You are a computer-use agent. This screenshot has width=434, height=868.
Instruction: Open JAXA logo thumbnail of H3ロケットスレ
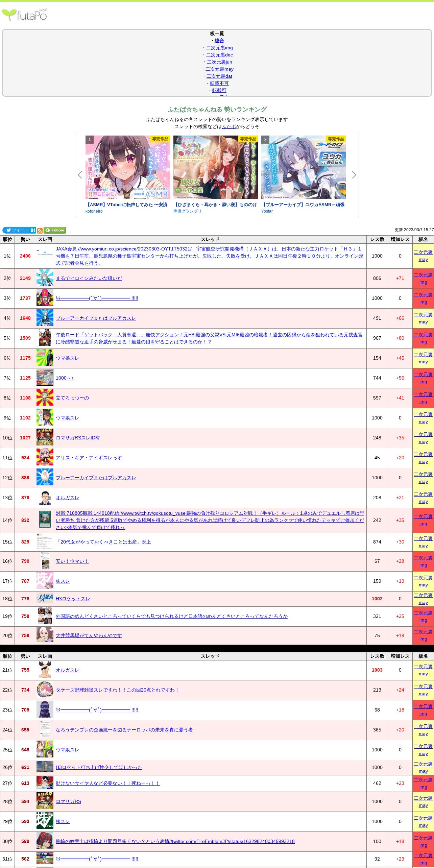tap(45, 599)
